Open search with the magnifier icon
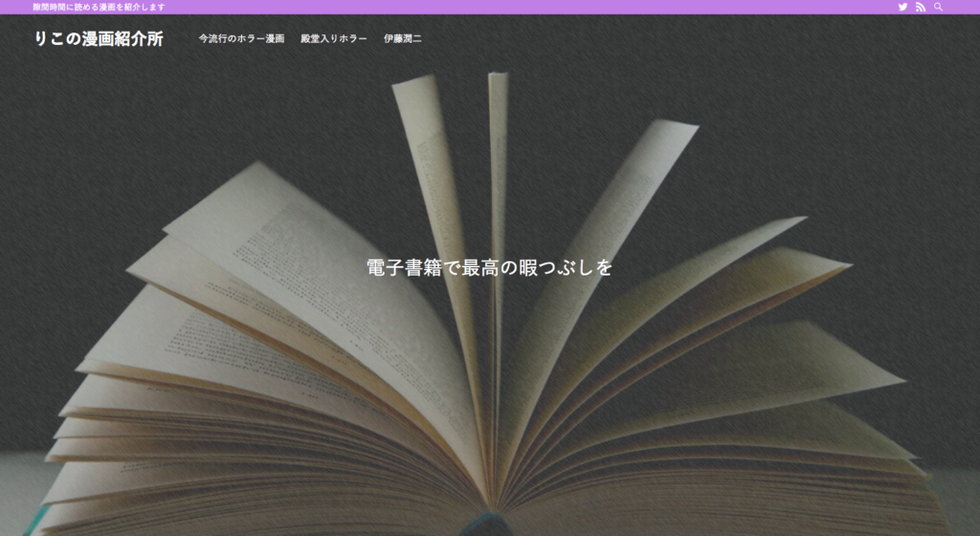The height and width of the screenshot is (536, 980). [939, 7]
